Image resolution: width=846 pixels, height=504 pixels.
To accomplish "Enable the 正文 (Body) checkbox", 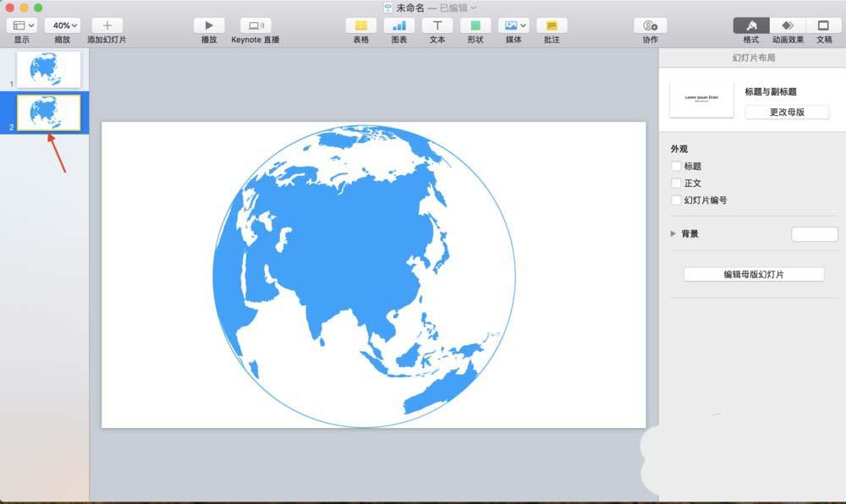I will 676,183.
